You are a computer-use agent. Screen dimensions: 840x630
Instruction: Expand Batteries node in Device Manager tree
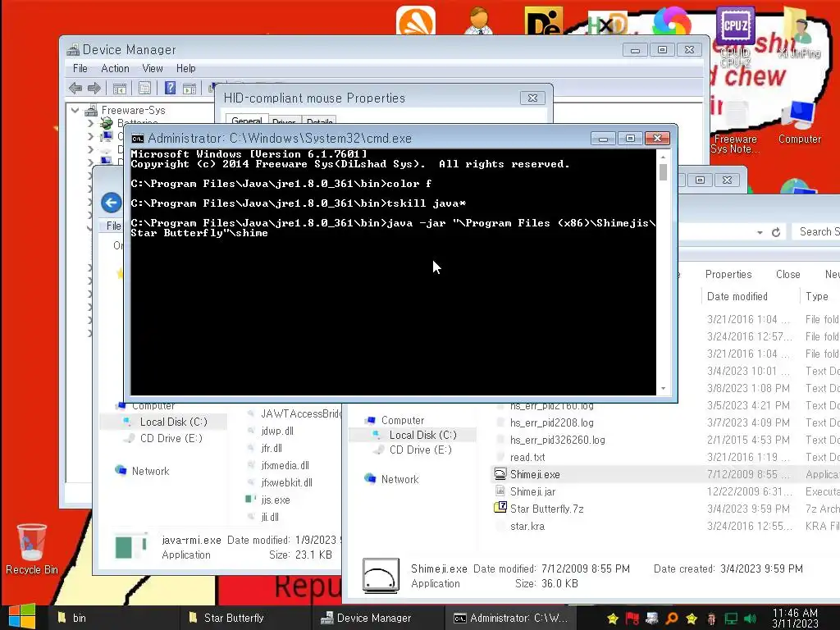point(90,123)
